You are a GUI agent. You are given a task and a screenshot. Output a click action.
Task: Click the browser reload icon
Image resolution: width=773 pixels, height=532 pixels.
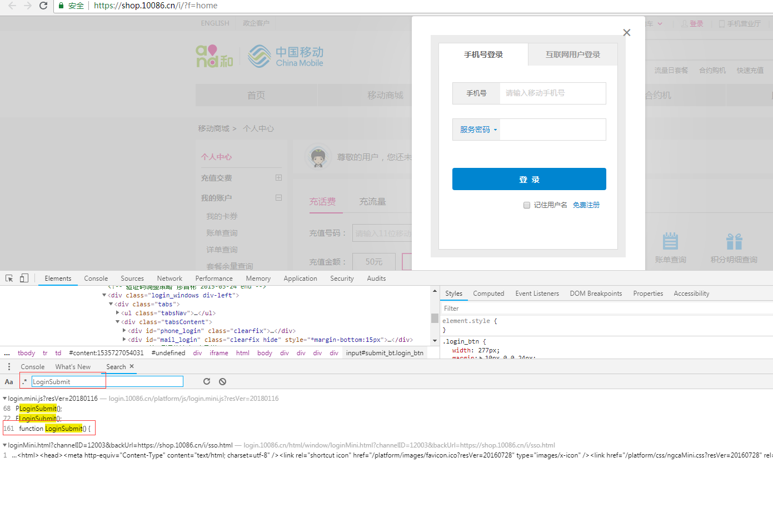pyautogui.click(x=43, y=6)
